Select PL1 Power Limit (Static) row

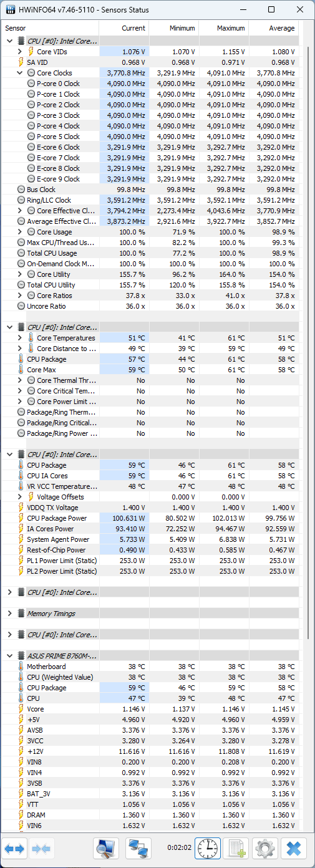point(150,561)
